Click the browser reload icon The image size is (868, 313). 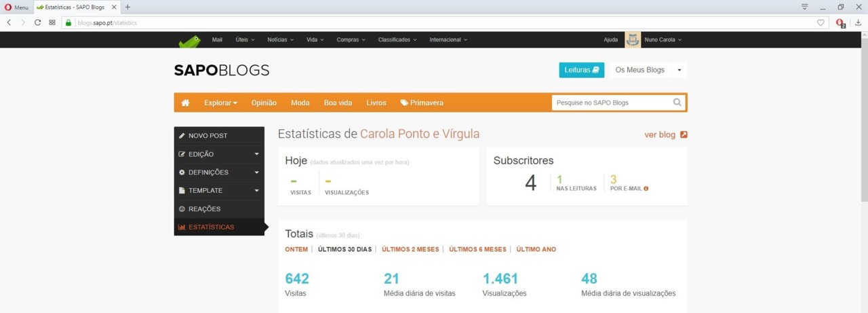pos(37,22)
